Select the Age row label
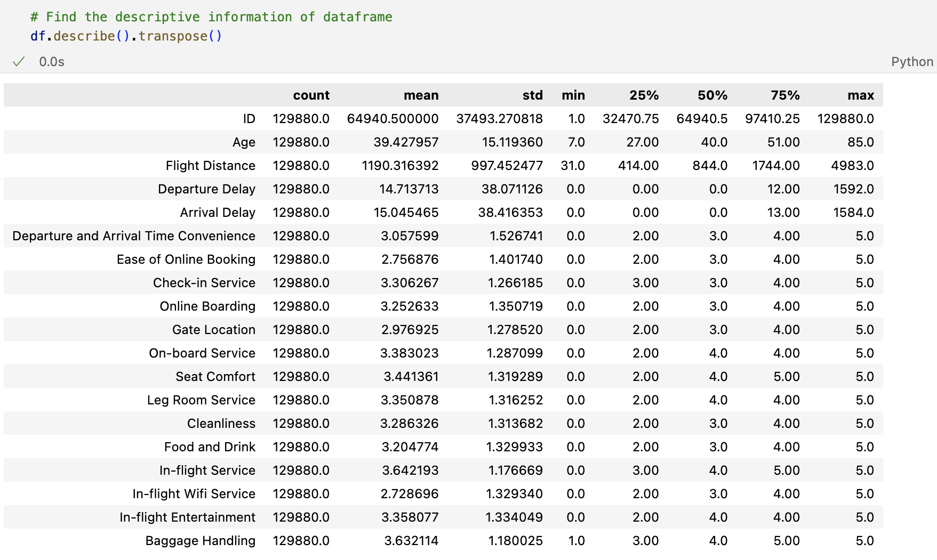Screen dimensions: 937x560 click(x=244, y=142)
